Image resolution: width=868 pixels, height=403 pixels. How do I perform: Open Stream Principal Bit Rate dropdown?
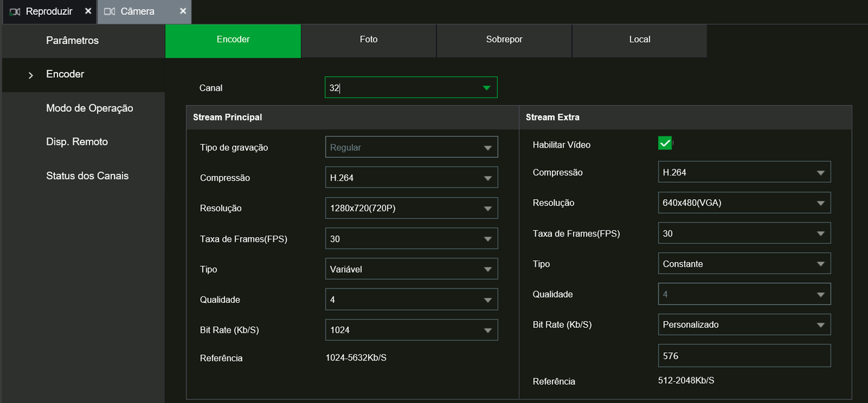click(x=411, y=330)
